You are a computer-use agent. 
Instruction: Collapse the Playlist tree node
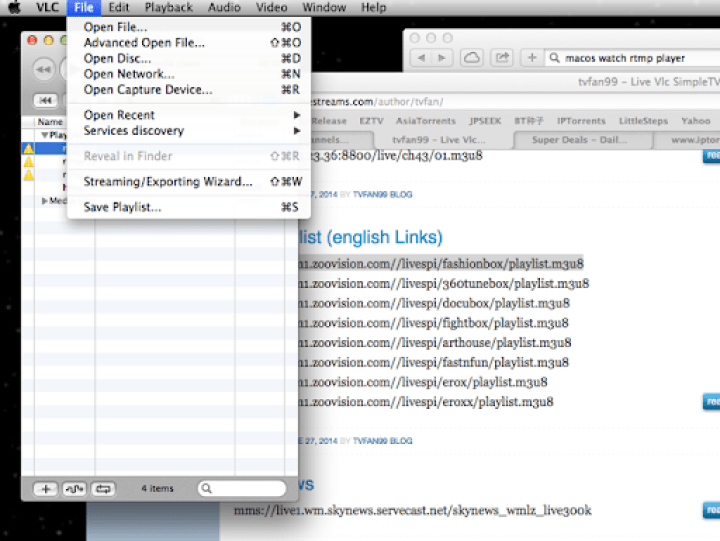[x=45, y=135]
